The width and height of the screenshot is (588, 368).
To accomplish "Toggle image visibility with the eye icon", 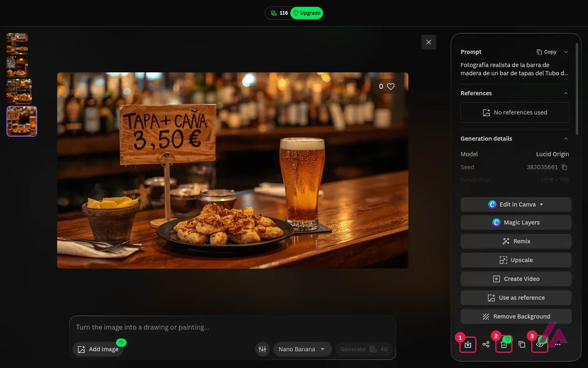I will 540,344.
